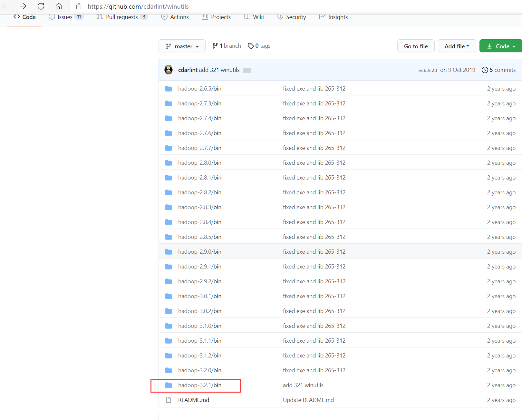Screen dimensions: 522x420
Task: Click the download icon in the Code button
Action: (489, 46)
